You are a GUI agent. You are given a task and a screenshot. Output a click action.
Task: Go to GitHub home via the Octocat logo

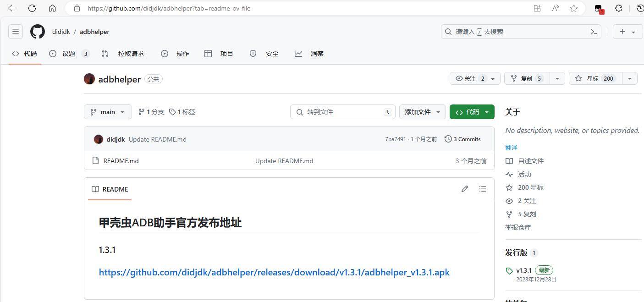point(38,32)
